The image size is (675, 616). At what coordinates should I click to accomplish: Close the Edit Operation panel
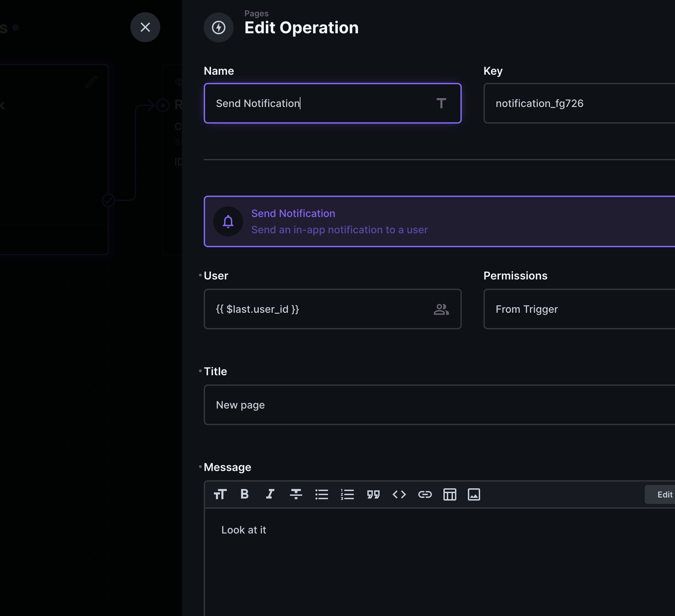point(145,27)
